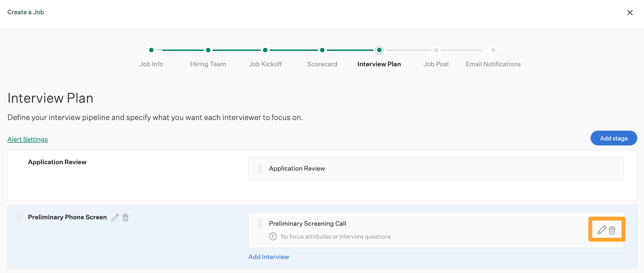Click the drag handle of Application Review interview
Viewport: 644px width, 273px height.
click(x=260, y=168)
